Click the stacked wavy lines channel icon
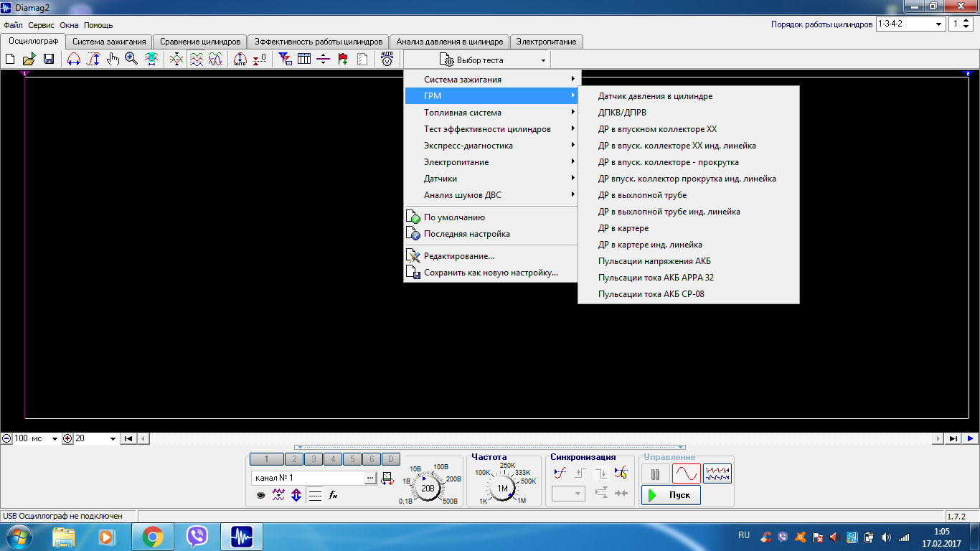Image resolution: width=980 pixels, height=551 pixels. point(196,60)
